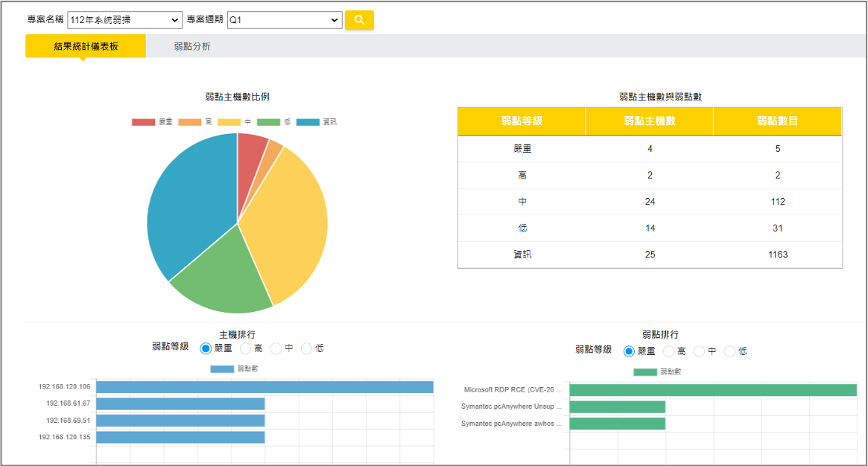Click the 弱點數目 column header

point(777,121)
